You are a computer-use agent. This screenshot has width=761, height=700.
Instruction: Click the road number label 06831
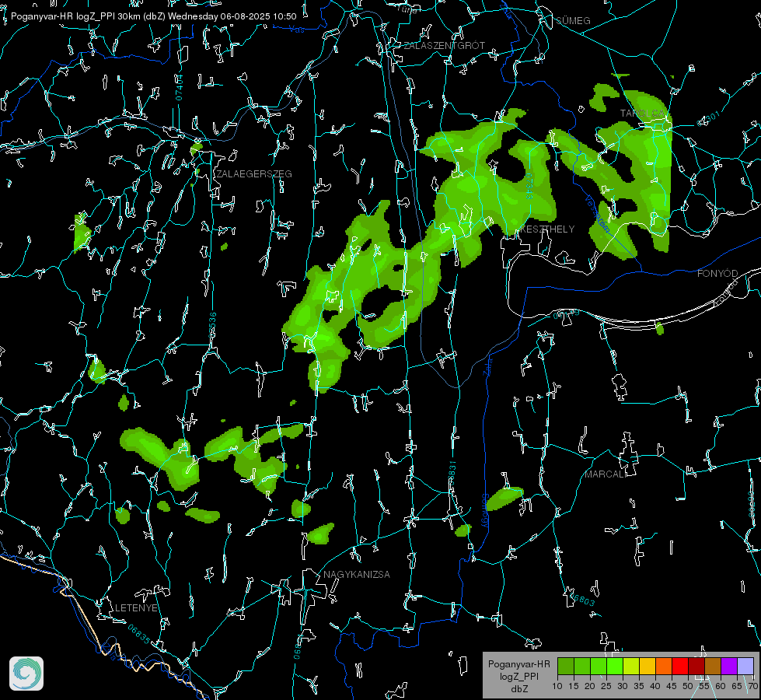click(452, 474)
